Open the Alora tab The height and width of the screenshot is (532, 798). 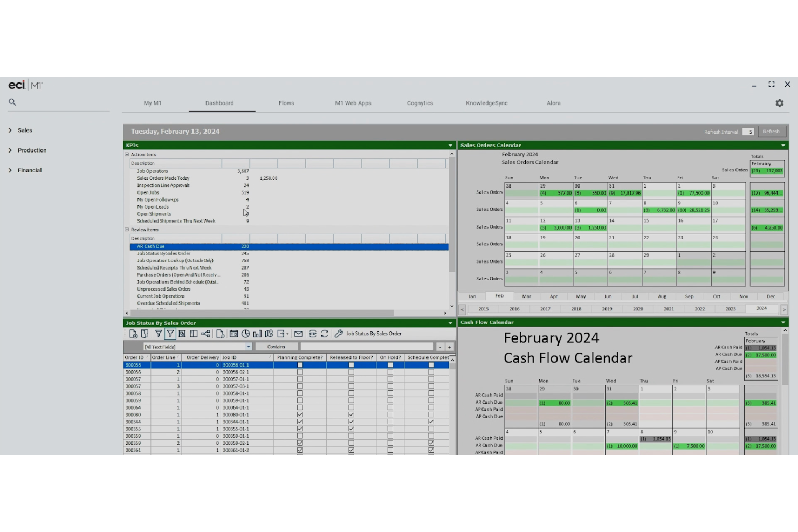point(554,103)
